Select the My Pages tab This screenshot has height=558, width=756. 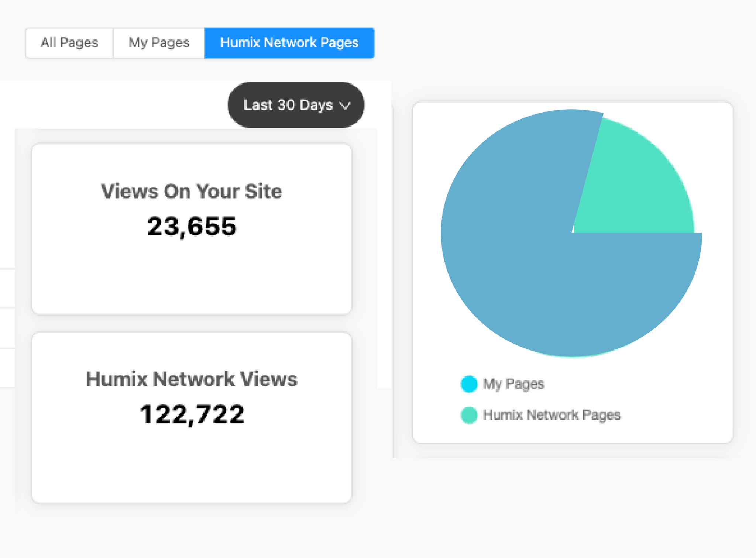(159, 43)
